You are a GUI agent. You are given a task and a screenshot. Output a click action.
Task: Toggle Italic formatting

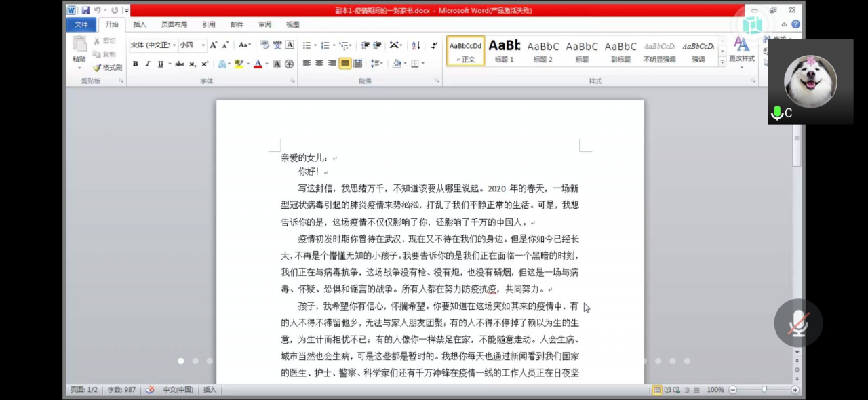pos(147,64)
